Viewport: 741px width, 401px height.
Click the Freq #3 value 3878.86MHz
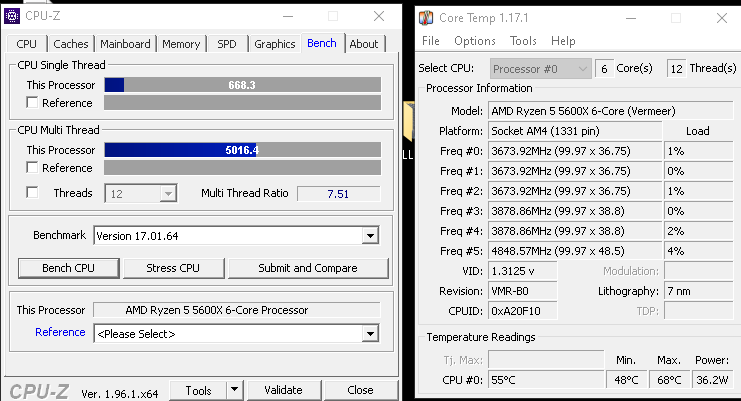tap(575, 211)
